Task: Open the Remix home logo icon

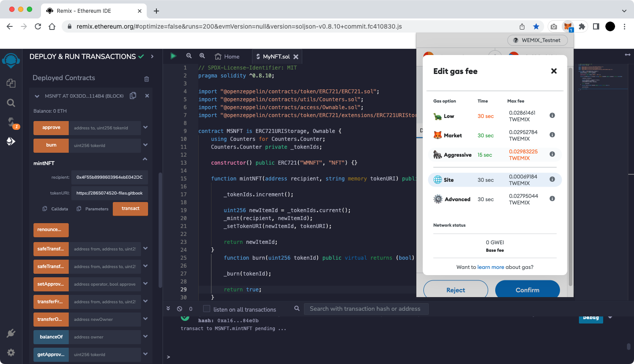Action: point(11,60)
